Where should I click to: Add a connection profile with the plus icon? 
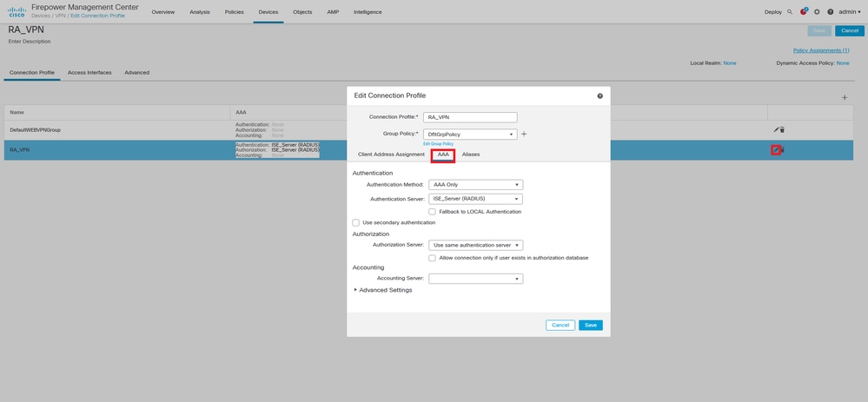(845, 97)
